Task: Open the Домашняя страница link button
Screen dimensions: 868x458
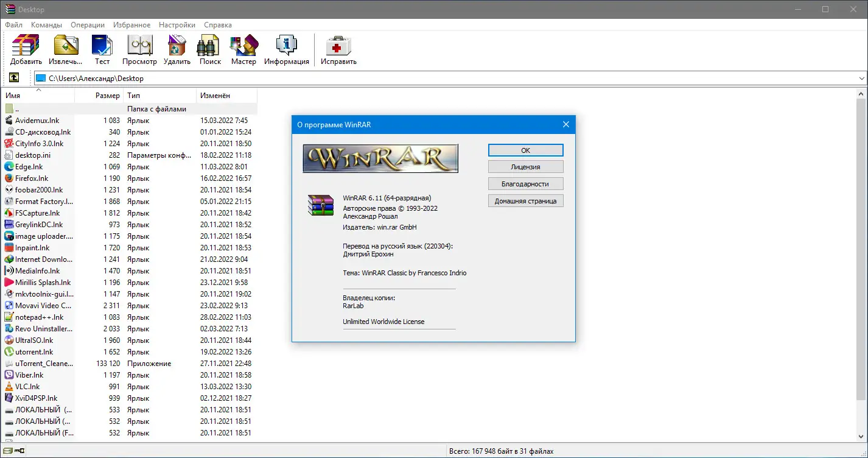Action: (x=525, y=200)
